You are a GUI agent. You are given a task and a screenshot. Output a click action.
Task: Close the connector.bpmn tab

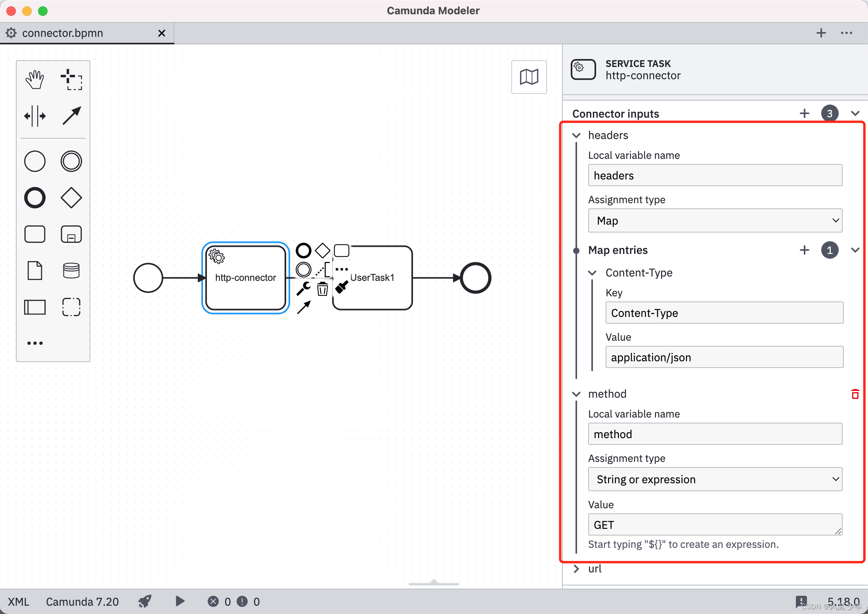tap(162, 33)
